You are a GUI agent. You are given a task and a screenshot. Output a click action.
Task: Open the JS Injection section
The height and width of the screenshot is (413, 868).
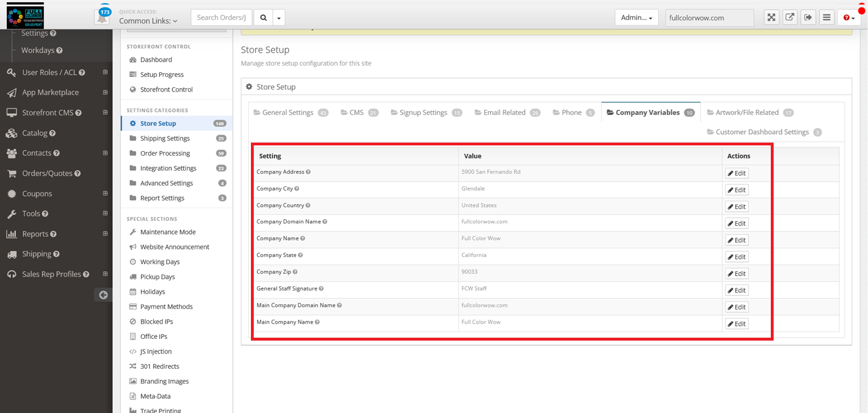point(156,351)
